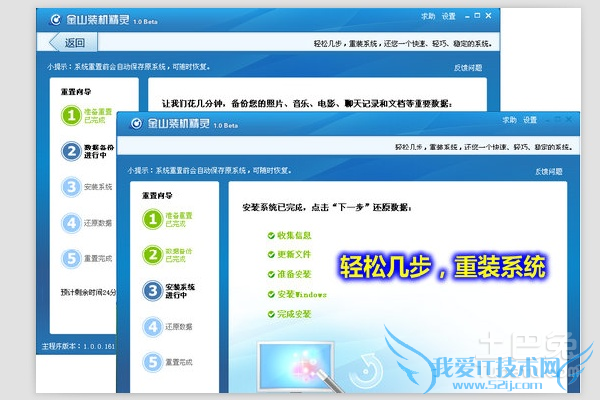Click the monitor illustration in front window

pos(296,366)
